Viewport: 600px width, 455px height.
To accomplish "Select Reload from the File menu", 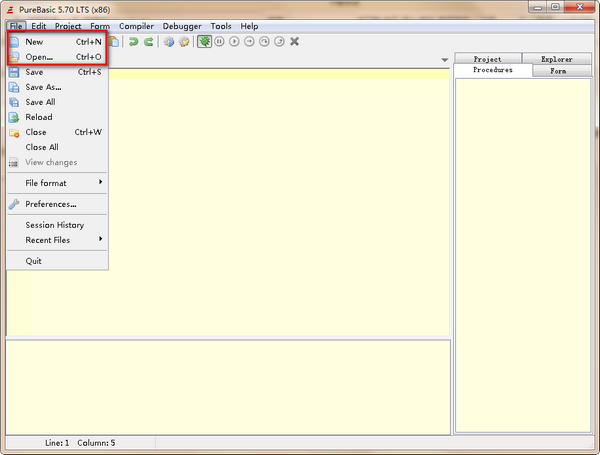I will (x=39, y=117).
